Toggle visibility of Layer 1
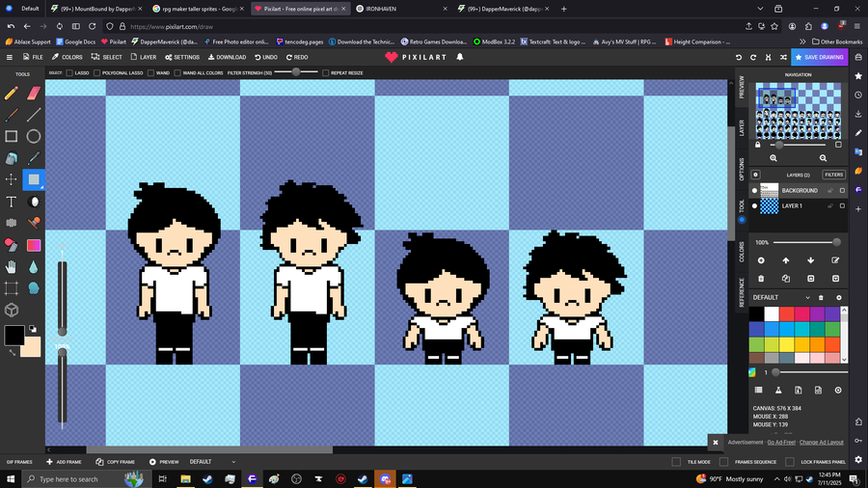The image size is (868, 488). coord(754,205)
